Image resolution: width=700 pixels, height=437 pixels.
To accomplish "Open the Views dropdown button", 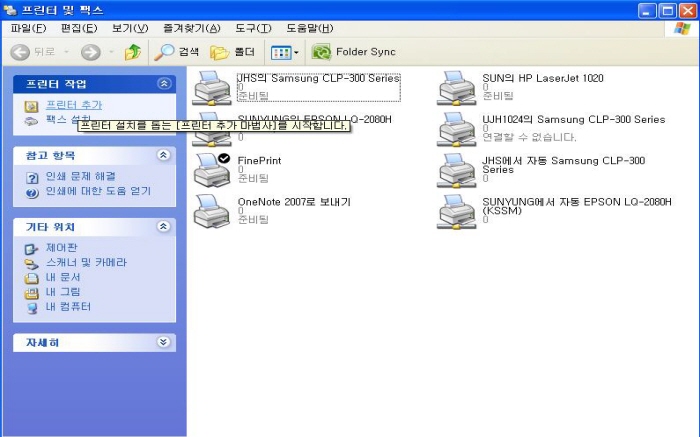I will point(285,53).
